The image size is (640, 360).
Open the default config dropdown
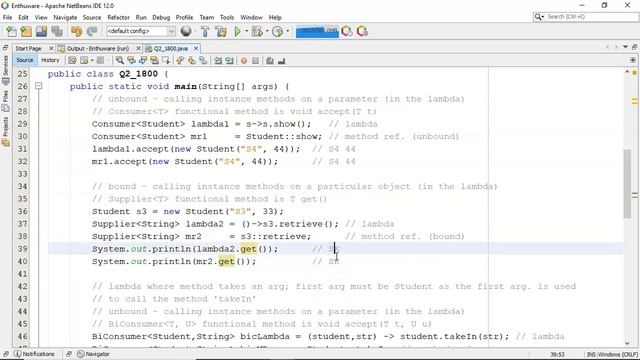[171, 31]
